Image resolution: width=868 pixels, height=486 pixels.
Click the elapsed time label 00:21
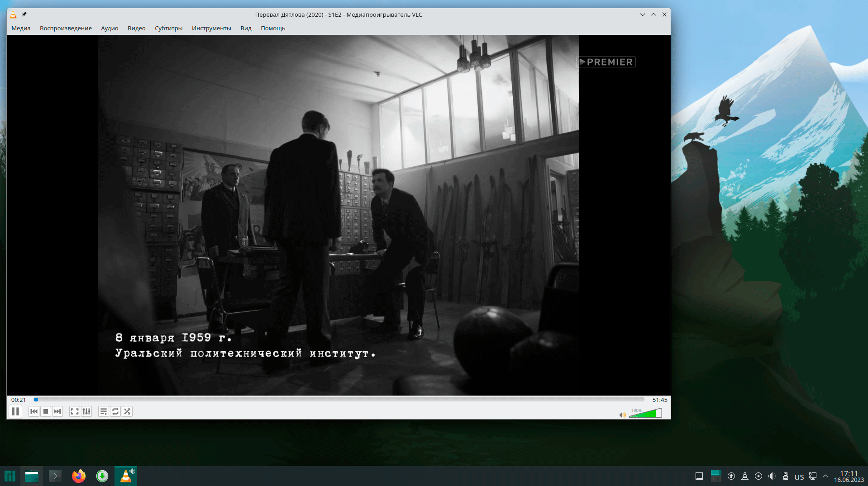(x=19, y=400)
